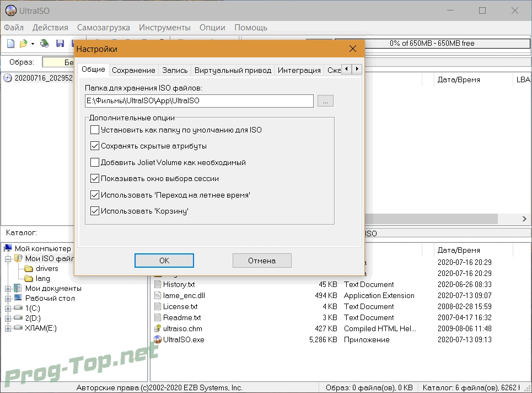Image resolution: width=532 pixels, height=393 pixels.
Task: Select UltraISO.exe in file list
Action: click(184, 339)
